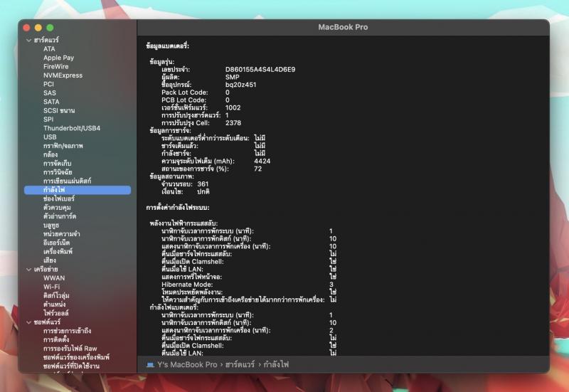The width and height of the screenshot is (569, 392).
Task: Select the highlighted กำลังไฟ item
Action: tap(78, 190)
